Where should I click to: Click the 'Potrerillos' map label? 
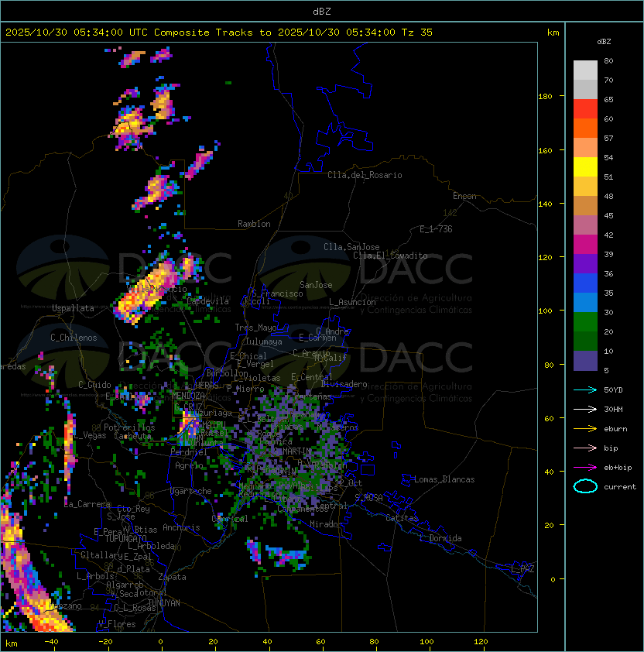[129, 427]
